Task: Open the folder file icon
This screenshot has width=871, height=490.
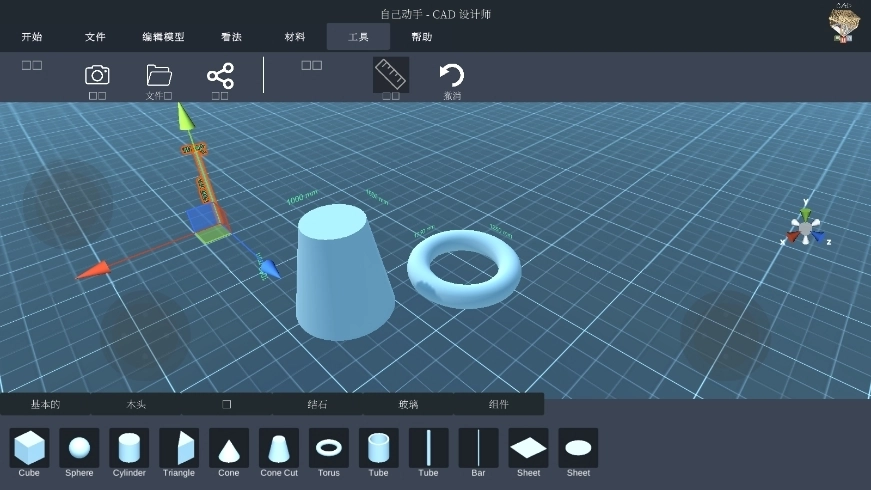Action: [x=159, y=75]
